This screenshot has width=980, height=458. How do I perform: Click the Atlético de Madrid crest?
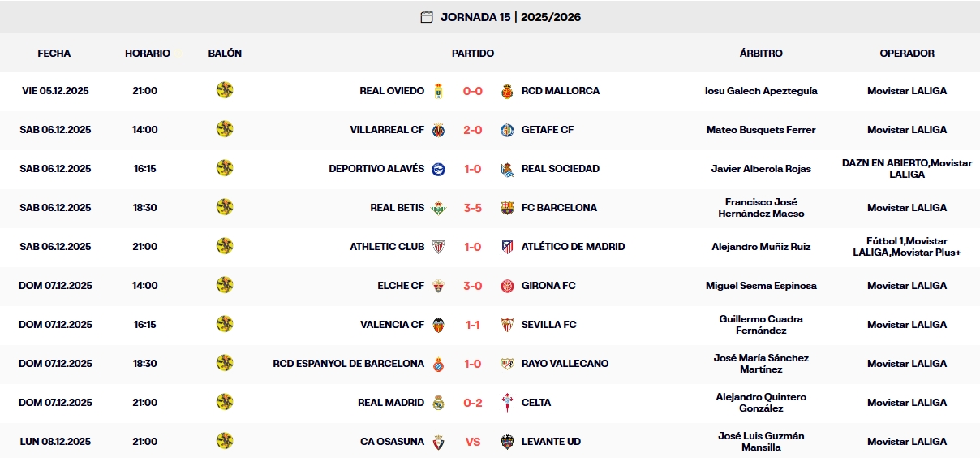[508, 247]
